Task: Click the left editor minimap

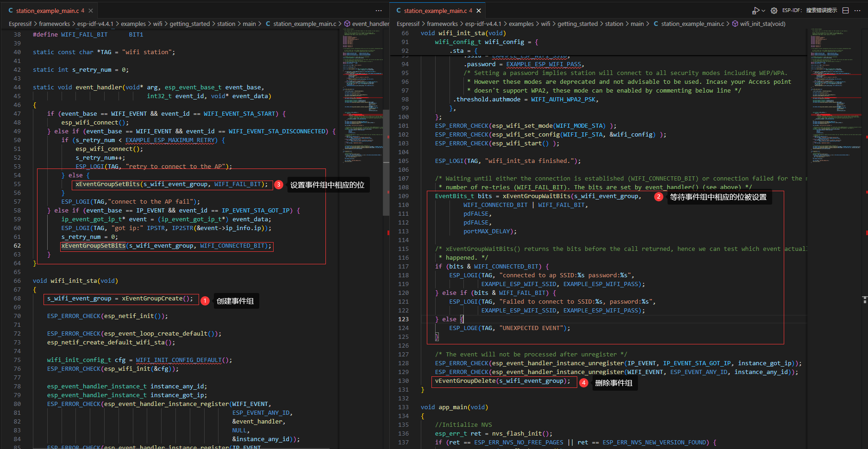Action: (x=363, y=95)
